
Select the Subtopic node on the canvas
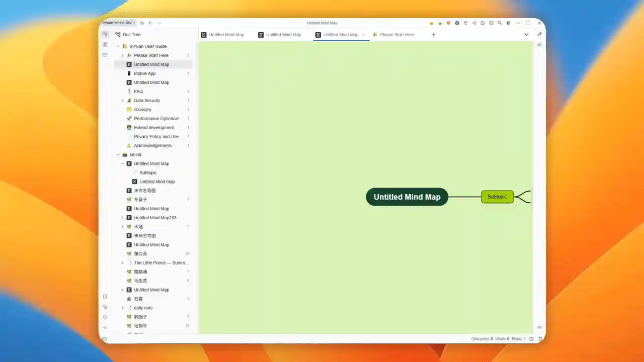[x=497, y=197]
